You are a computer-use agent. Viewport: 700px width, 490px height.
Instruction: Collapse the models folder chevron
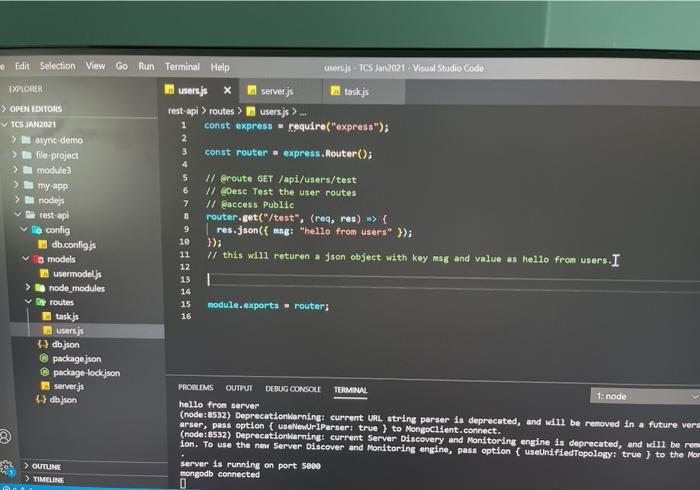[25, 259]
